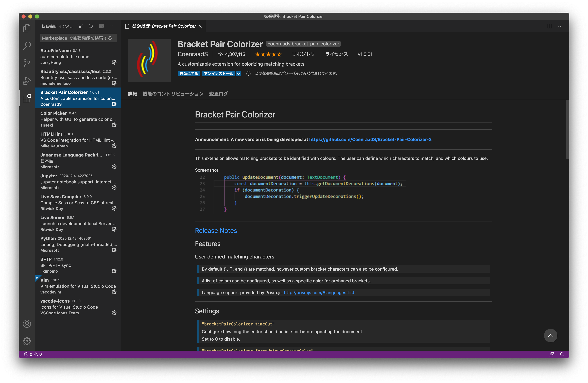Open the リポジトリ (Repository) link
Viewport: 588px width, 383px height.
tap(303, 54)
